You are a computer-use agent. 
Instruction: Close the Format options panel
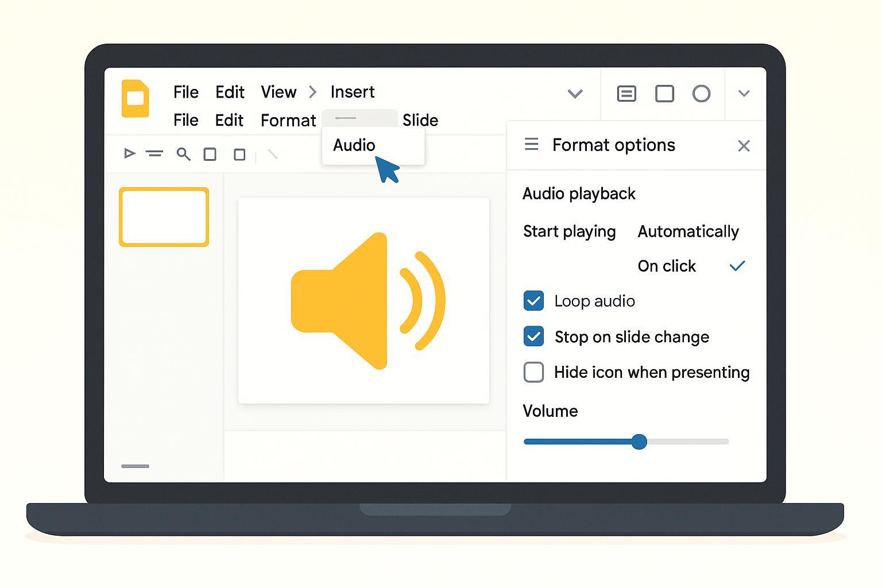(744, 146)
